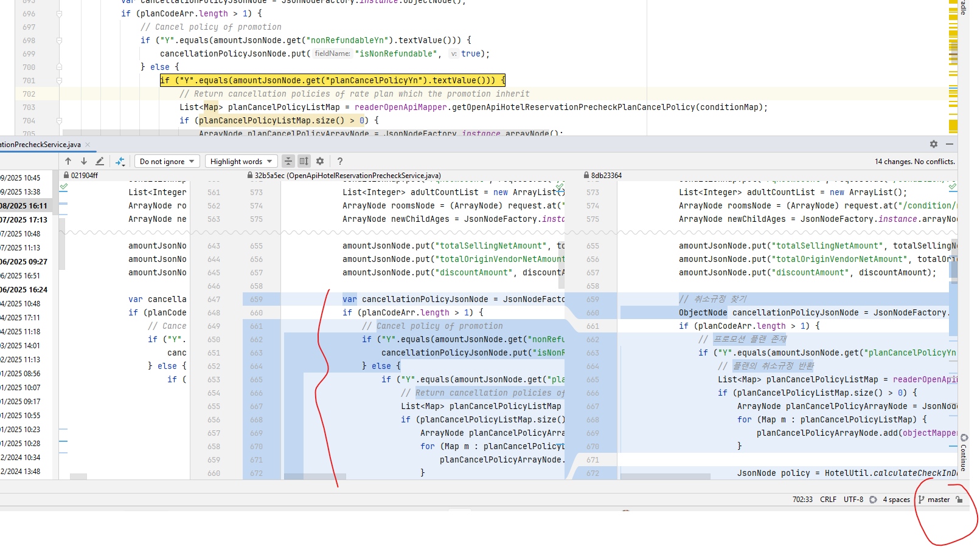
Task: Change the CRLF line separator setting
Action: tap(828, 500)
